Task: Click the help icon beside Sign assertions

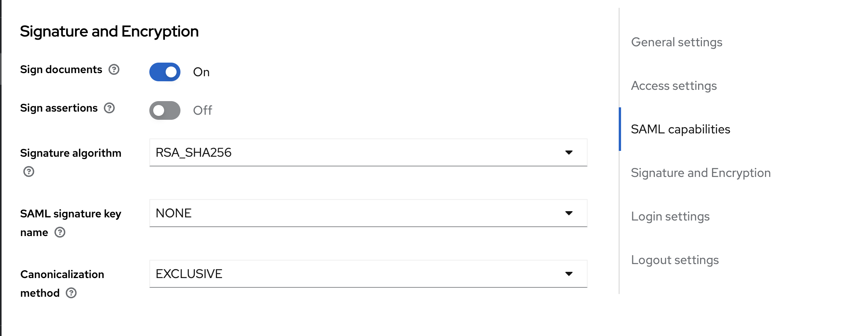Action: (x=109, y=108)
